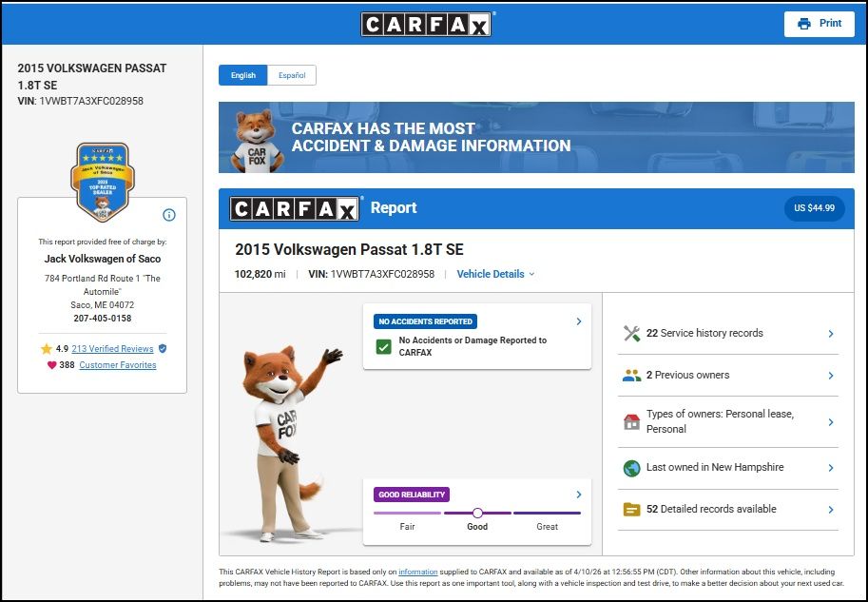This screenshot has height=602, width=868.
Task: Click the wrench service history icon
Action: tap(631, 334)
